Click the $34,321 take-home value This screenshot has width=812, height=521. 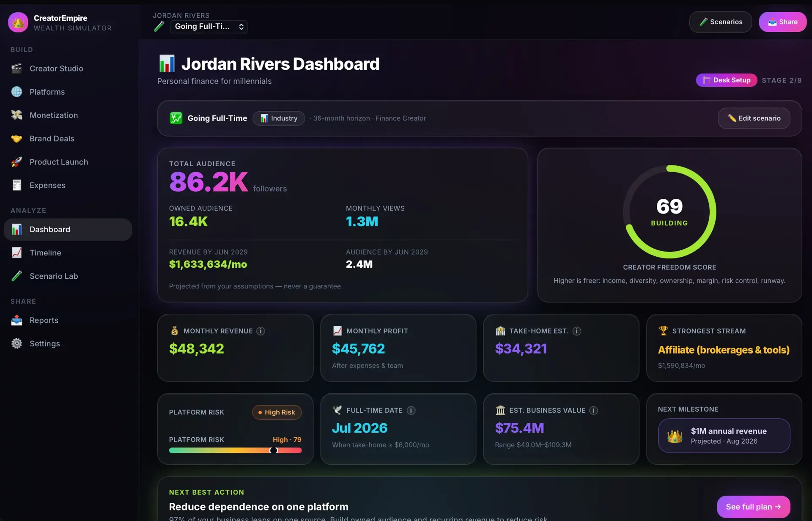pyautogui.click(x=521, y=349)
